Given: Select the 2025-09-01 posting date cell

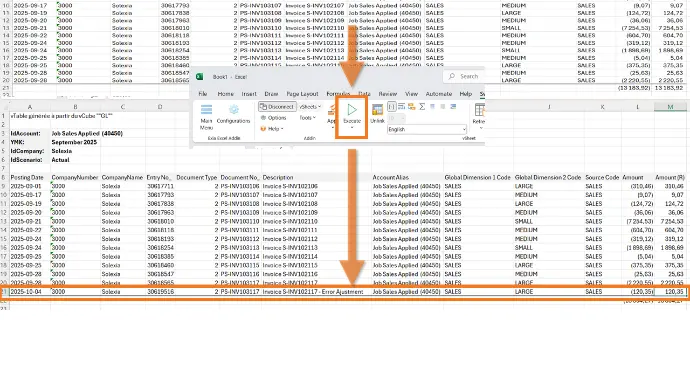Looking at the screenshot, I should click(x=30, y=186).
